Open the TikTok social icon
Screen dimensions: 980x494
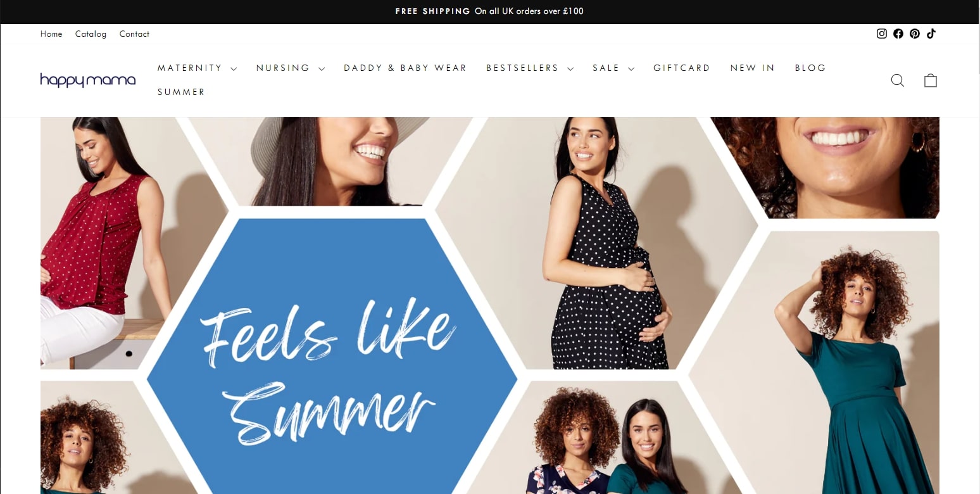pyautogui.click(x=931, y=34)
